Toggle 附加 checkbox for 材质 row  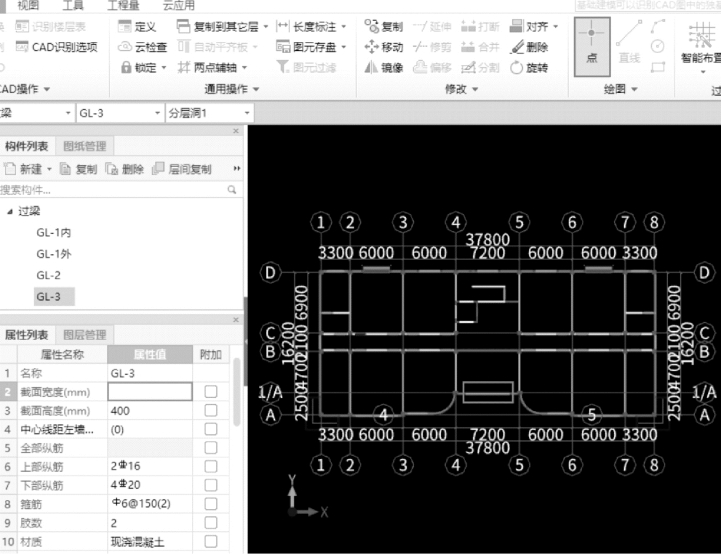coord(211,542)
